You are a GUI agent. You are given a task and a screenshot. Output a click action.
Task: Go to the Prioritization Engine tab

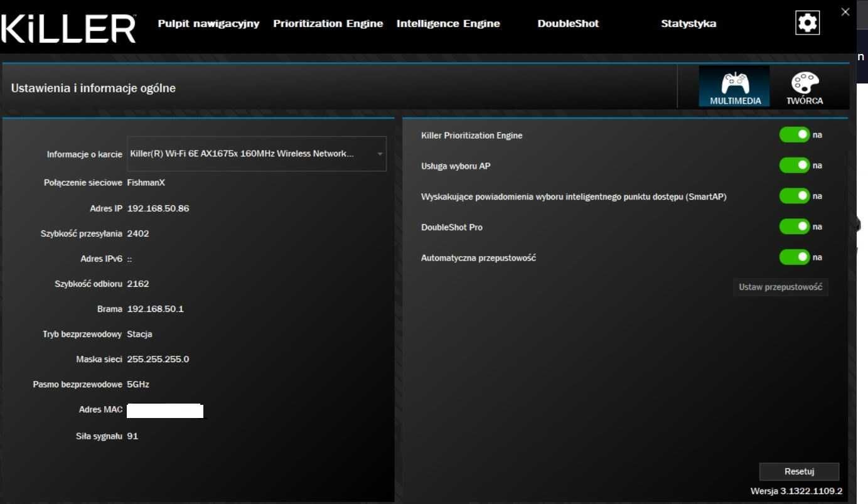point(328,24)
